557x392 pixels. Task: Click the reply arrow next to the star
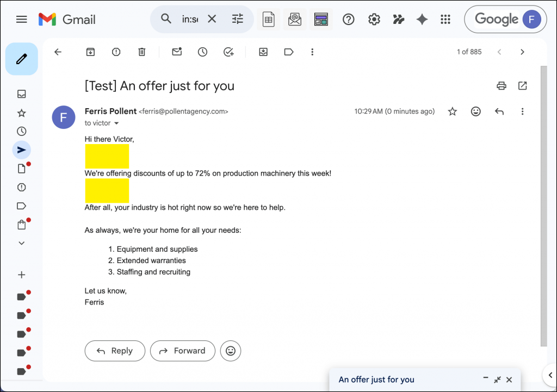(499, 111)
